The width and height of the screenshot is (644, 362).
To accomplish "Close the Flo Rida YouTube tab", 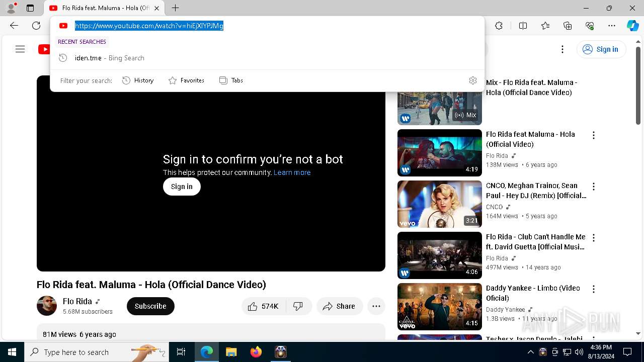I will coord(156,8).
